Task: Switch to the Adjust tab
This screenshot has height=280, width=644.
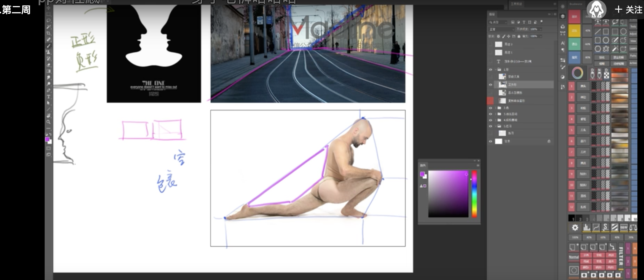Action: (x=633, y=34)
